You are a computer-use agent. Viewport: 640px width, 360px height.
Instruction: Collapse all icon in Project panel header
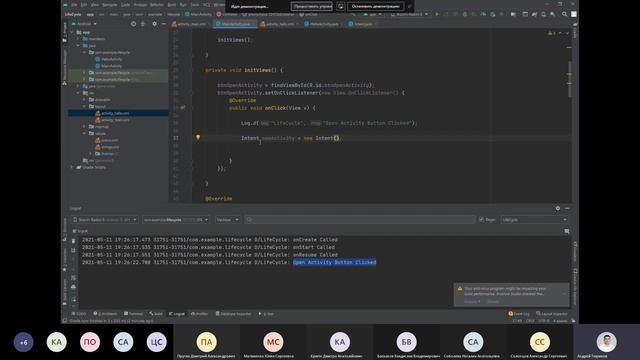coord(143,24)
